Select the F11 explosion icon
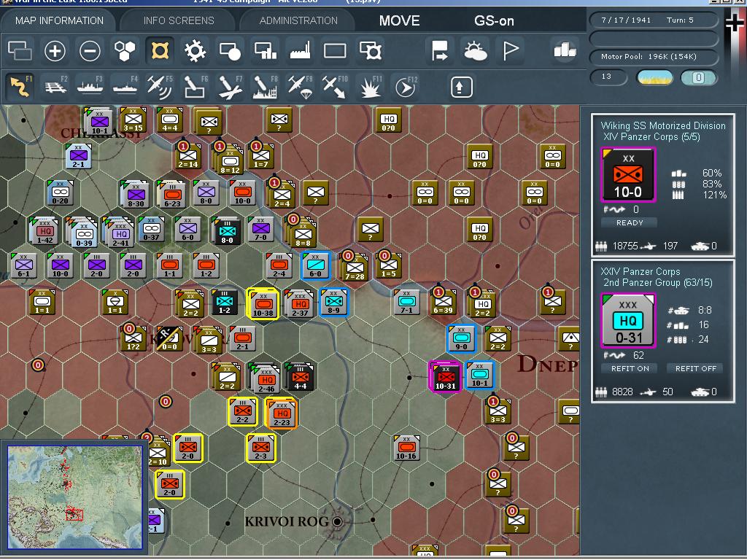The width and height of the screenshot is (747, 560). 370,87
